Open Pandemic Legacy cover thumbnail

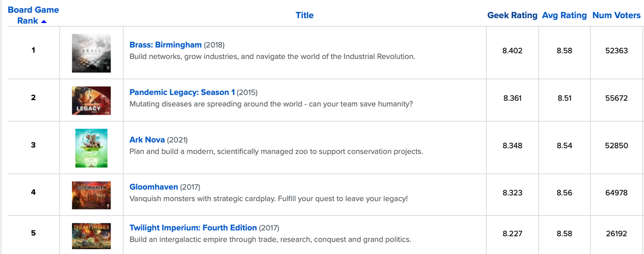click(x=91, y=100)
